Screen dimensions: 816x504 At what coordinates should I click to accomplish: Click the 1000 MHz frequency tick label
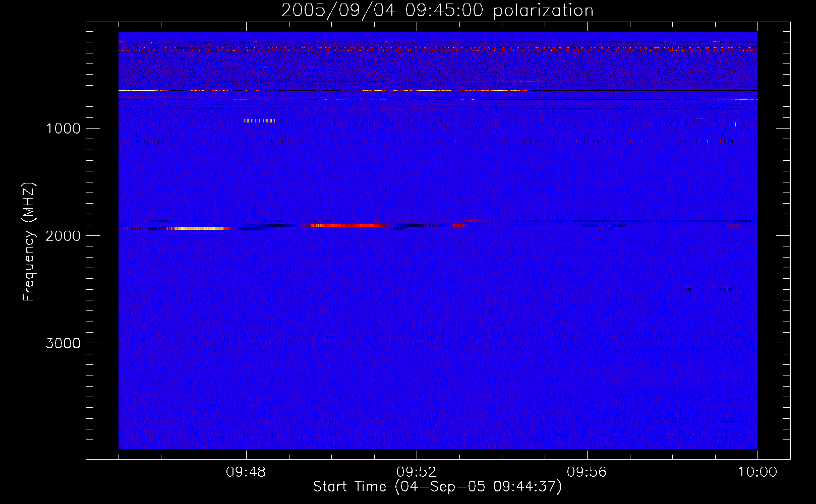point(63,129)
